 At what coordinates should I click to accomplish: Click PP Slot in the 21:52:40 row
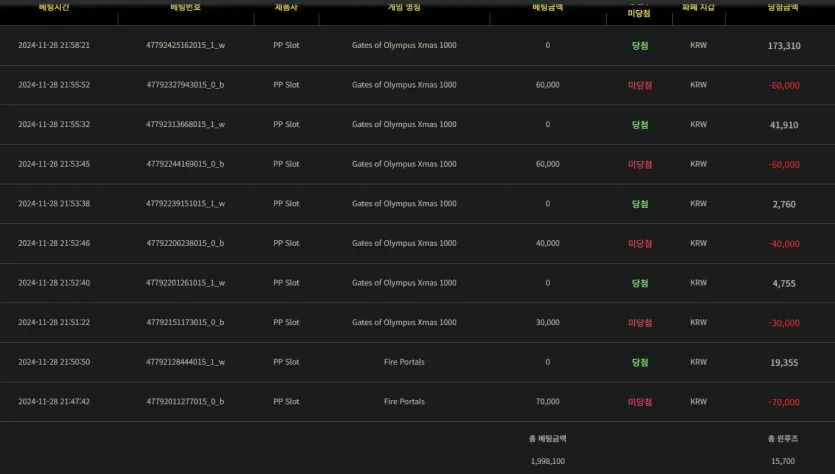click(x=286, y=283)
